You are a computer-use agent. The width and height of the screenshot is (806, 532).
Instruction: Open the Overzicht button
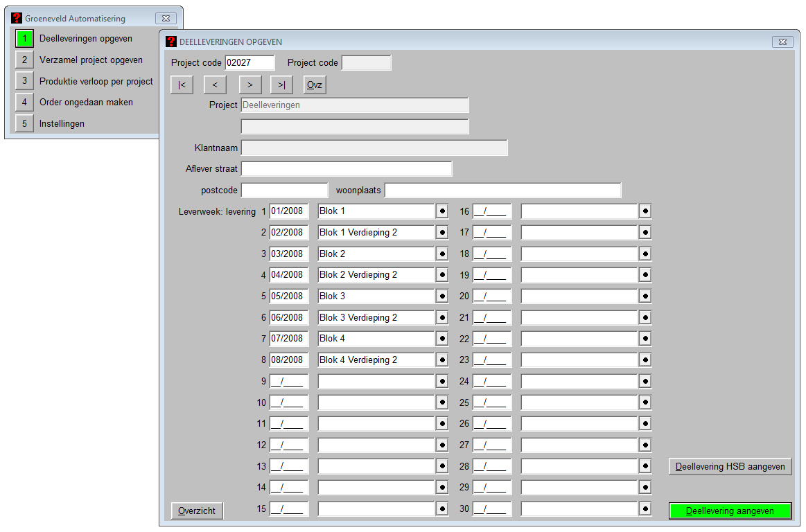(198, 511)
